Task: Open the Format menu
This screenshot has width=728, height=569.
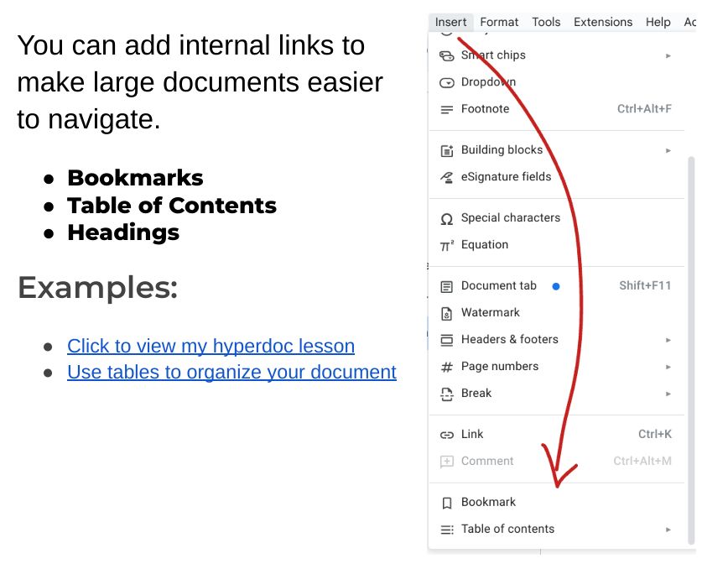Action: [x=499, y=22]
